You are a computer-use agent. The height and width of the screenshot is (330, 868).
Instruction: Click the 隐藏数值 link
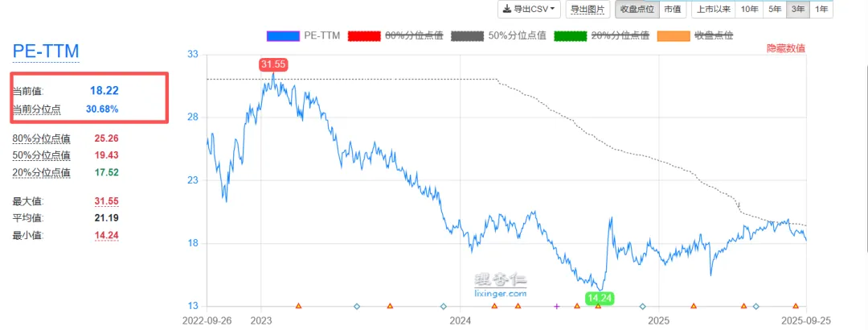coord(786,48)
